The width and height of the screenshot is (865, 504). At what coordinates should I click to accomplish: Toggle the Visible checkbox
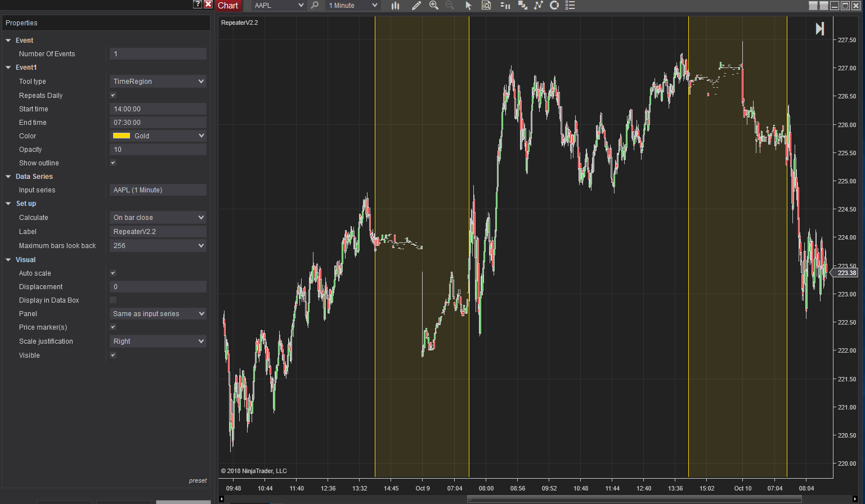tap(113, 355)
